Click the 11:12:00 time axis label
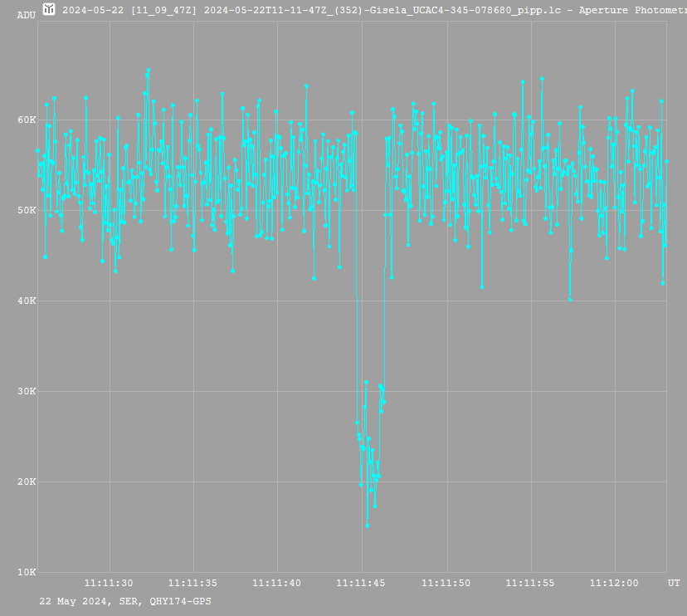The width and height of the screenshot is (687, 616). click(x=614, y=583)
